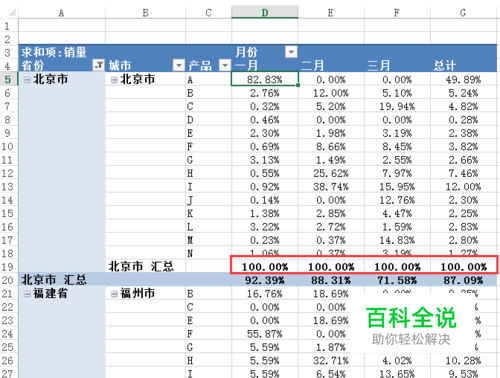Viewport: 500px width, 378px height.
Task: Select the column C header
Action: click(208, 13)
